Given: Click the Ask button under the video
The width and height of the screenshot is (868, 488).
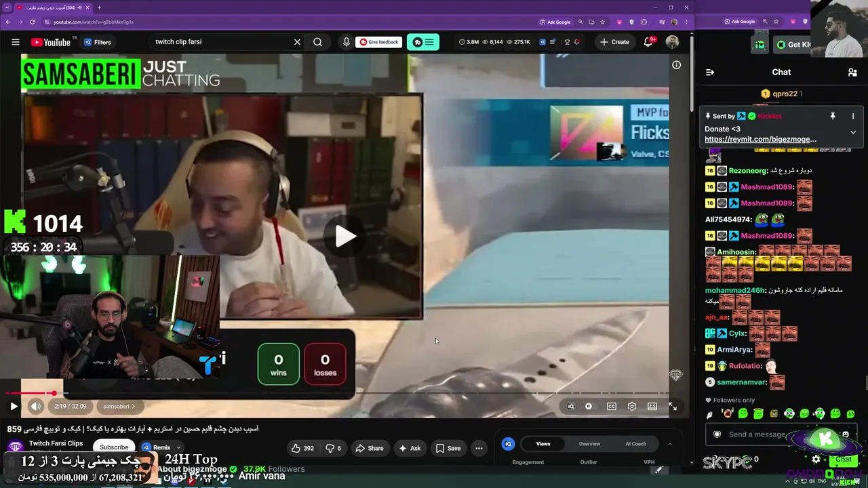Looking at the screenshot, I should click(410, 448).
